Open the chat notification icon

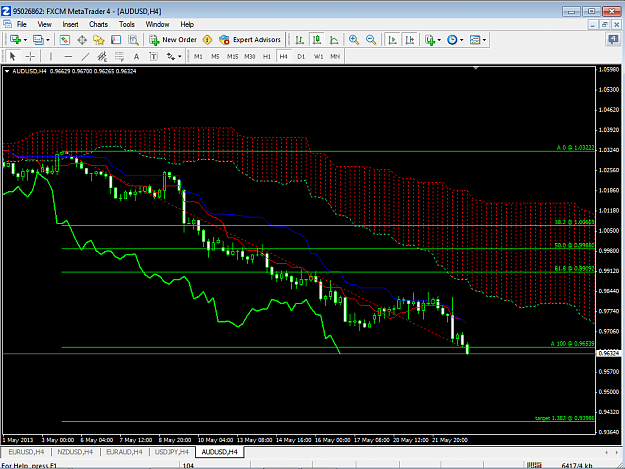click(613, 39)
